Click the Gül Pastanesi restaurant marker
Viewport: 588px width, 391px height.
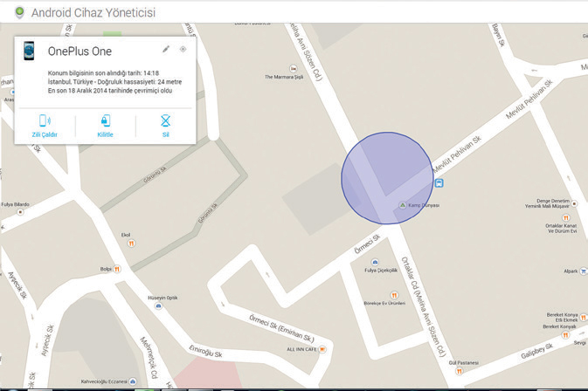[459, 371]
